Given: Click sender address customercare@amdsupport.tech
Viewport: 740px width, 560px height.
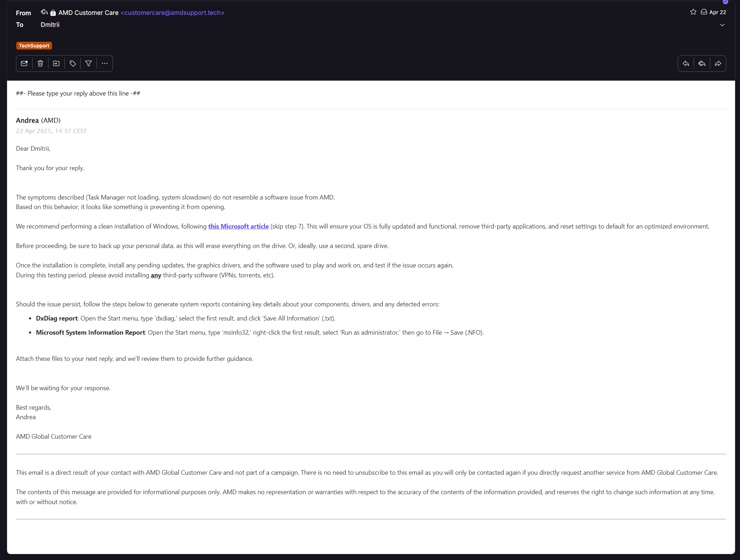Looking at the screenshot, I should point(173,13).
